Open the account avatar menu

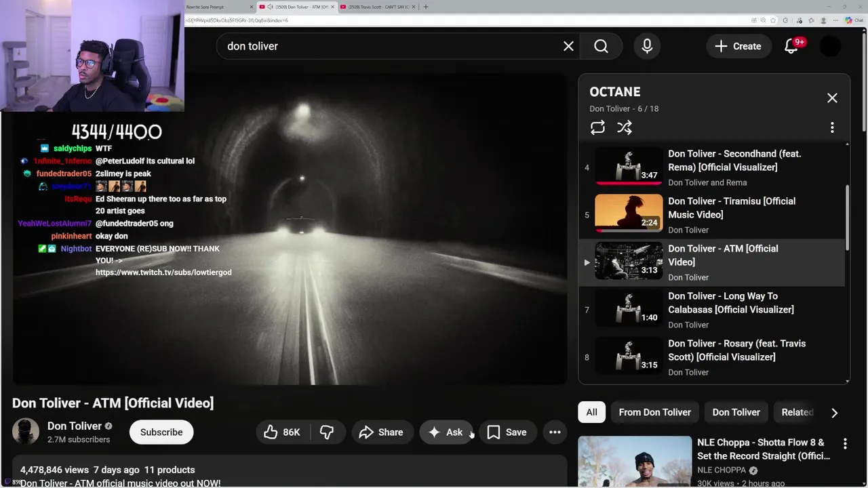830,46
